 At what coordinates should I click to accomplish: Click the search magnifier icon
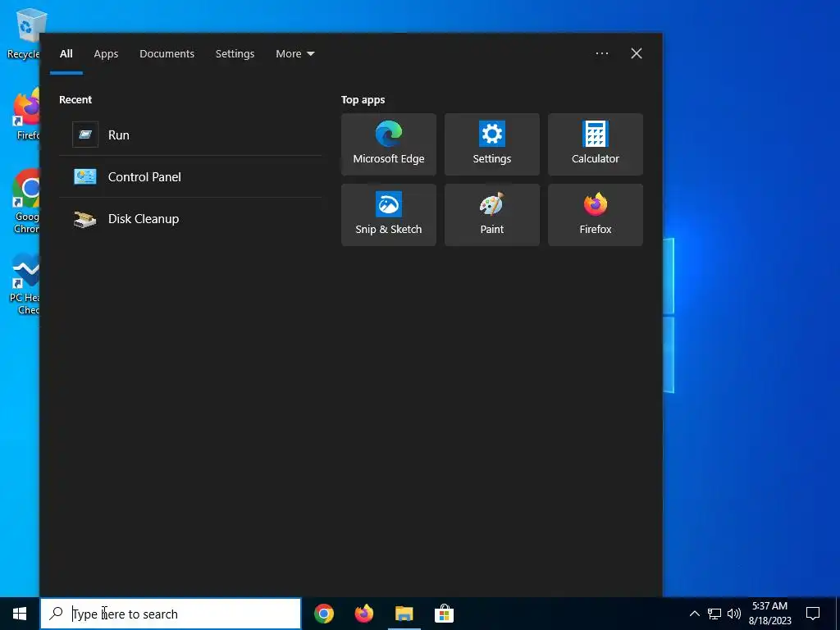56,614
